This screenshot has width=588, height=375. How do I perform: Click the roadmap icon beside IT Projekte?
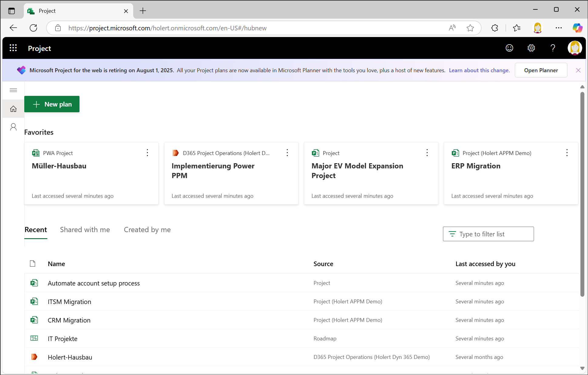coord(34,338)
